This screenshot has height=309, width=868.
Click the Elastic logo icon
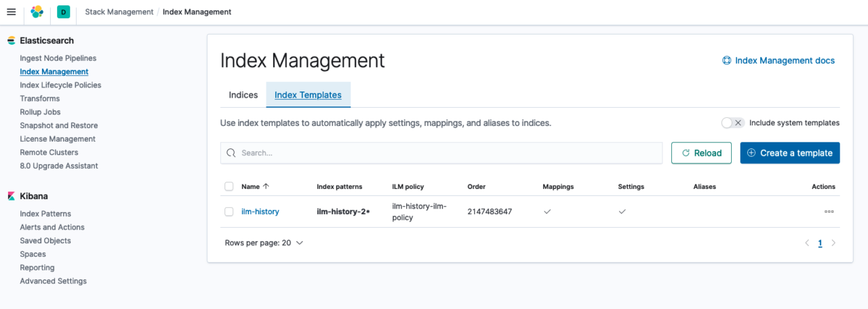tap(37, 12)
